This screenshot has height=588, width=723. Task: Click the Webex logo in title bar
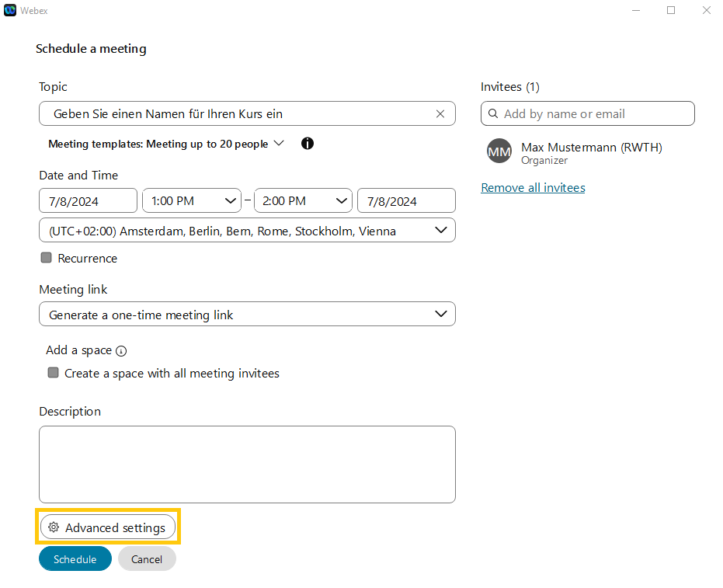click(x=10, y=10)
